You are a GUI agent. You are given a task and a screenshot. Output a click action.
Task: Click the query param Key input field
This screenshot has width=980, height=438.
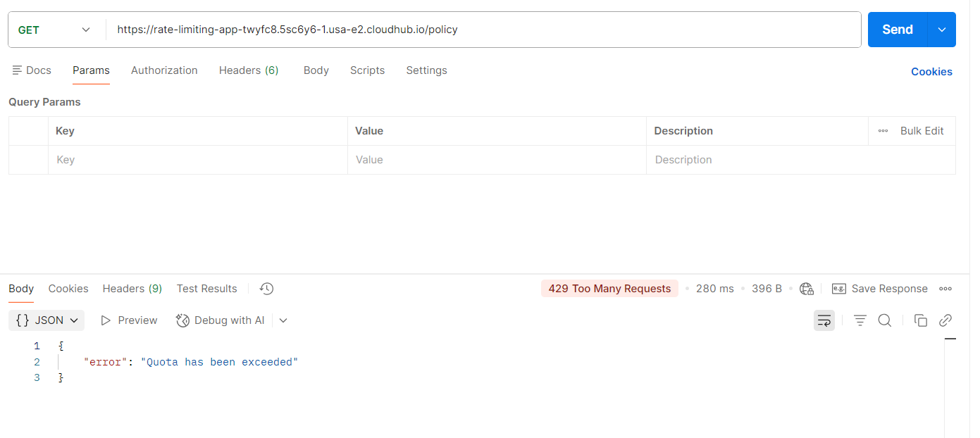pyautogui.click(x=197, y=160)
